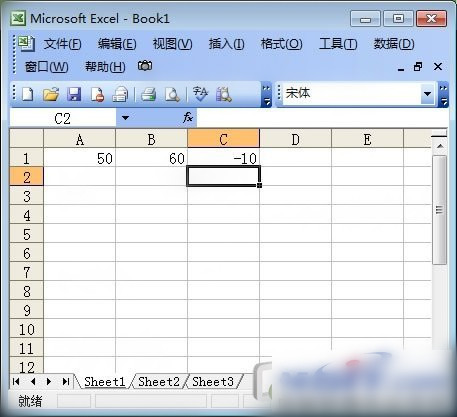This screenshot has width=457, height=417.
Task: Click cell A1 containing 50
Action: (80, 158)
